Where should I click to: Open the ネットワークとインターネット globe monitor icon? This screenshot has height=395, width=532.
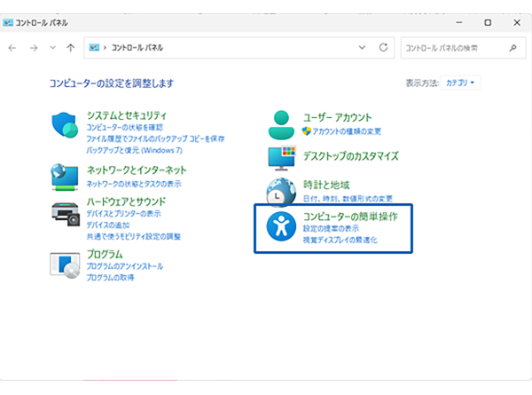pyautogui.click(x=65, y=177)
